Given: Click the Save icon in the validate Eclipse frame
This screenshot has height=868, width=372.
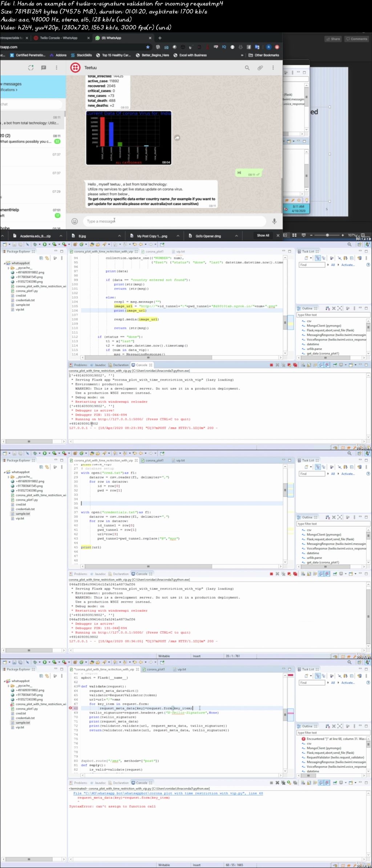Looking at the screenshot, I should point(15,662).
